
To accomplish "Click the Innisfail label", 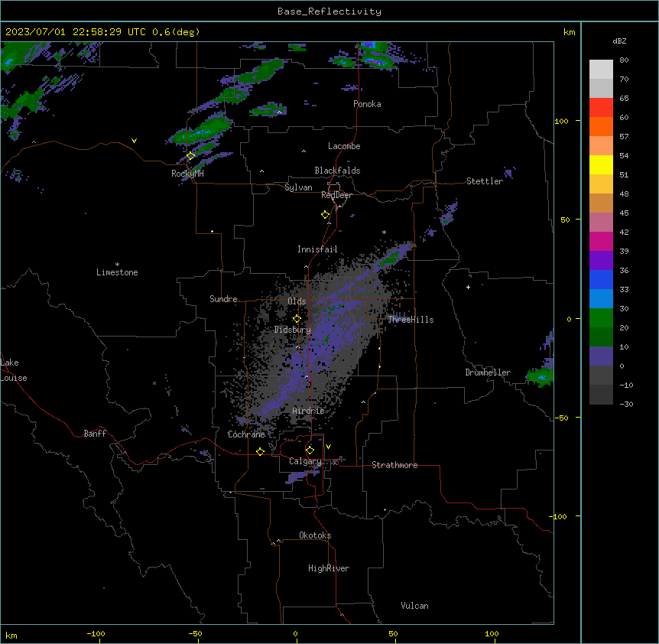I will pos(317,249).
